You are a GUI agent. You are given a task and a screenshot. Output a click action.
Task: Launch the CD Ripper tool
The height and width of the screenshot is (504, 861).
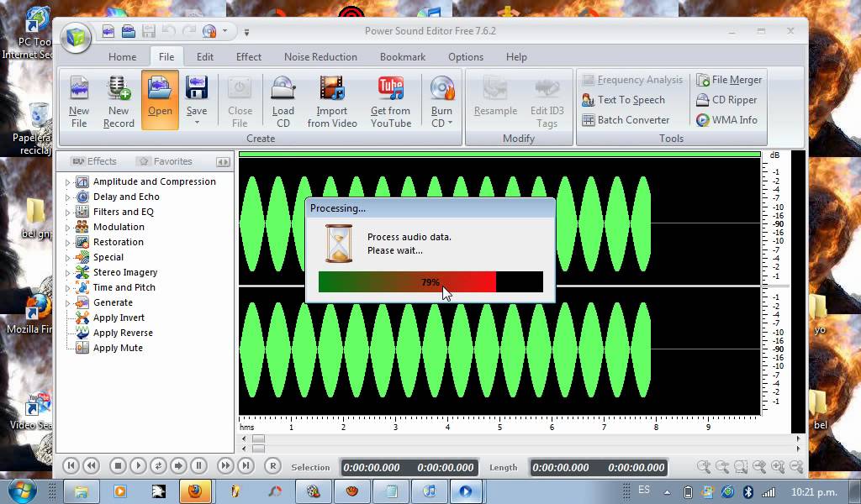coord(726,100)
